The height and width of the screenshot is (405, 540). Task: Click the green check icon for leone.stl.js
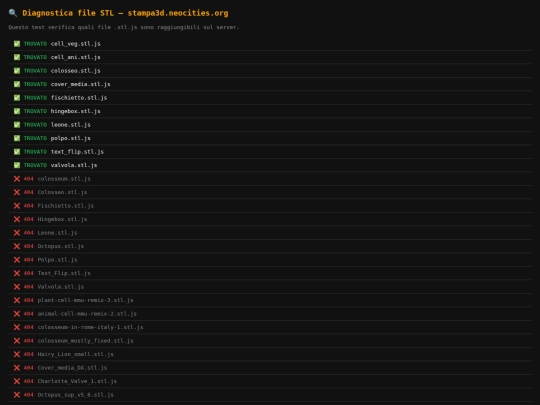pos(17,125)
